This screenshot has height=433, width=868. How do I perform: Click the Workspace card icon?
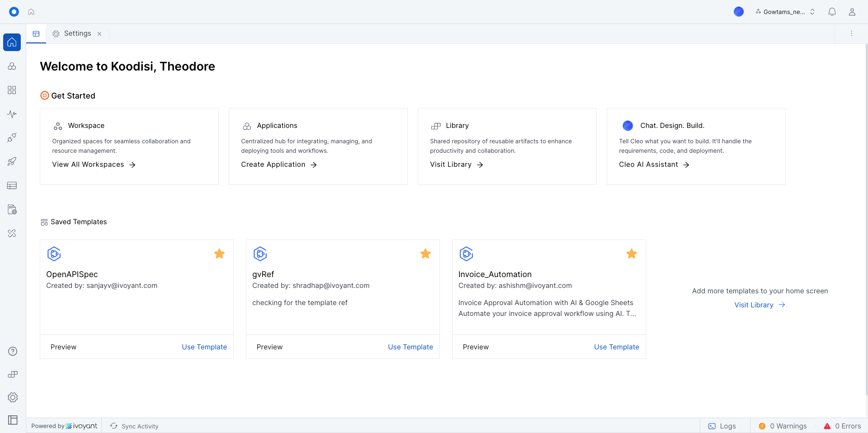point(58,126)
